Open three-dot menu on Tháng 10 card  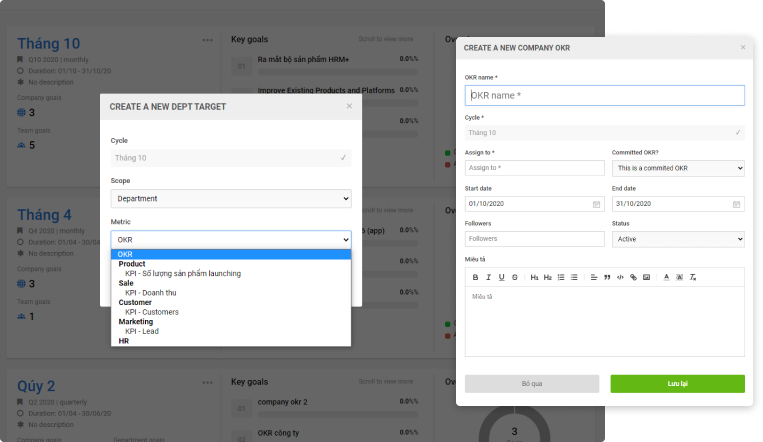(x=207, y=41)
